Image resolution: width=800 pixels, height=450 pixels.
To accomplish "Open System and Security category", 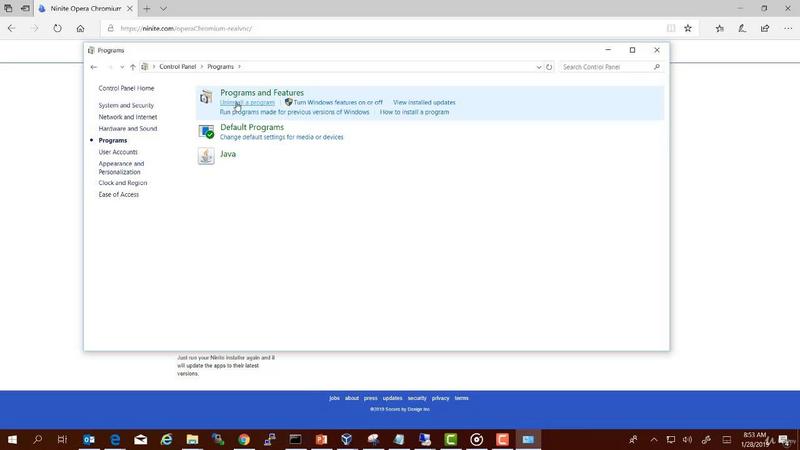I will 126,105.
